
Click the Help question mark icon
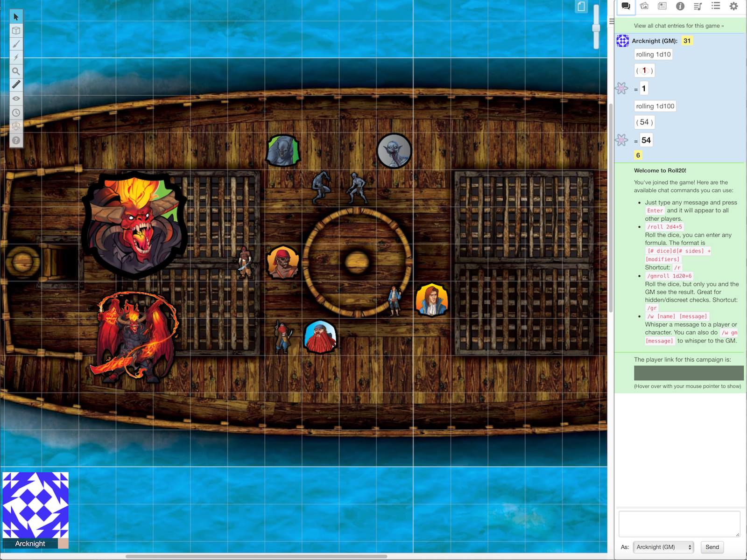pyautogui.click(x=16, y=140)
